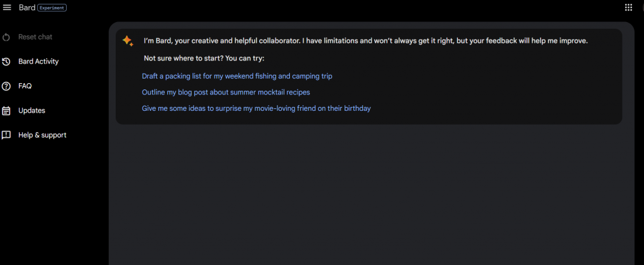The height and width of the screenshot is (265, 644).
Task: Click the Bard introduction message text
Action: 366,41
